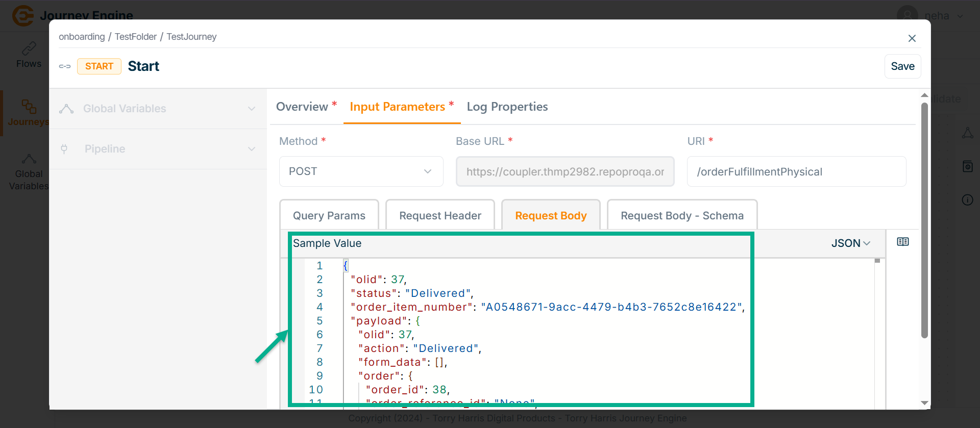Open the Request Body - Schema tab
Image resolution: width=980 pixels, height=428 pixels.
coord(681,215)
